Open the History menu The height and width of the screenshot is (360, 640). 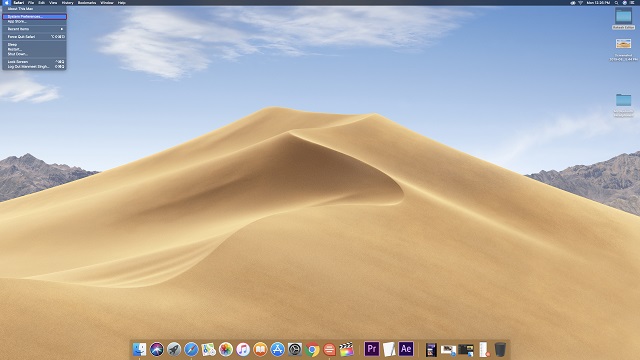[67, 2]
